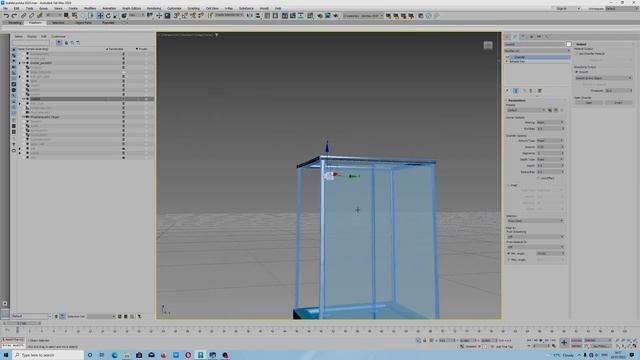This screenshot has height=360, width=640.
Task: Switch to the Hierarchy command panel tab
Action: click(x=523, y=36)
